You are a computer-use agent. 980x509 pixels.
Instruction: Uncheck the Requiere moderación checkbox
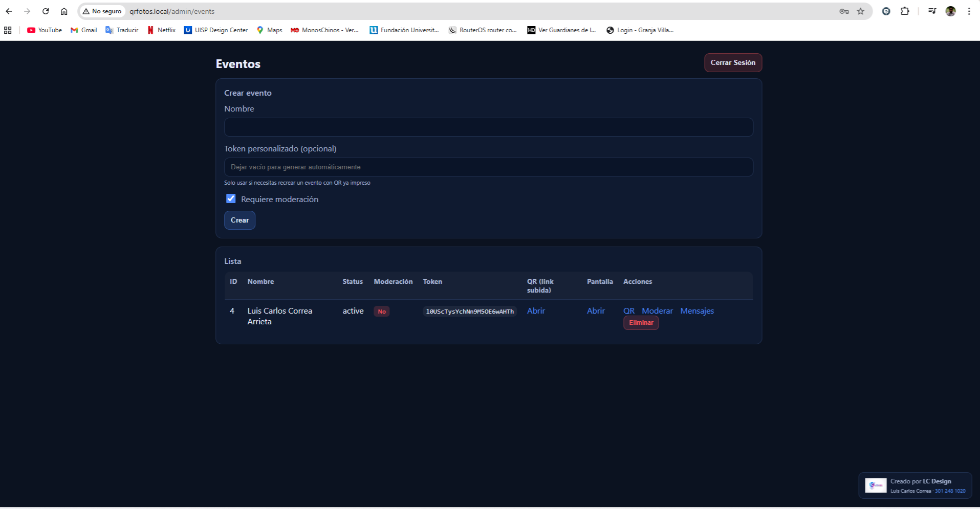click(231, 198)
